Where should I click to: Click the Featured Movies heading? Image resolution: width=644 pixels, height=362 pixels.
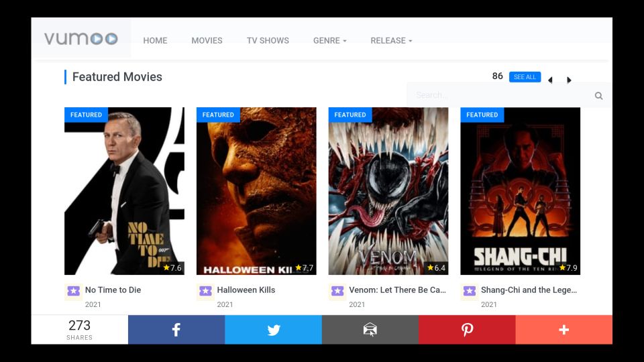pos(117,76)
